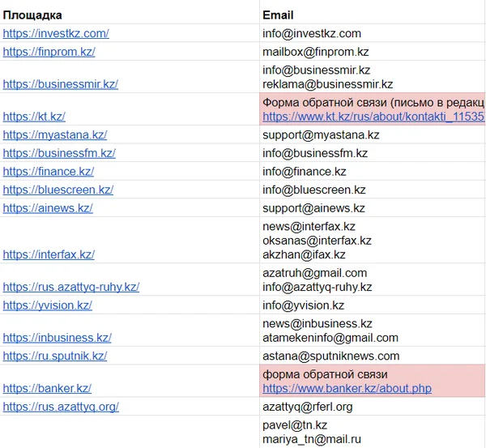Open the ainews.kz link
Viewport: 486px width, 448px height.
[x=48, y=208]
